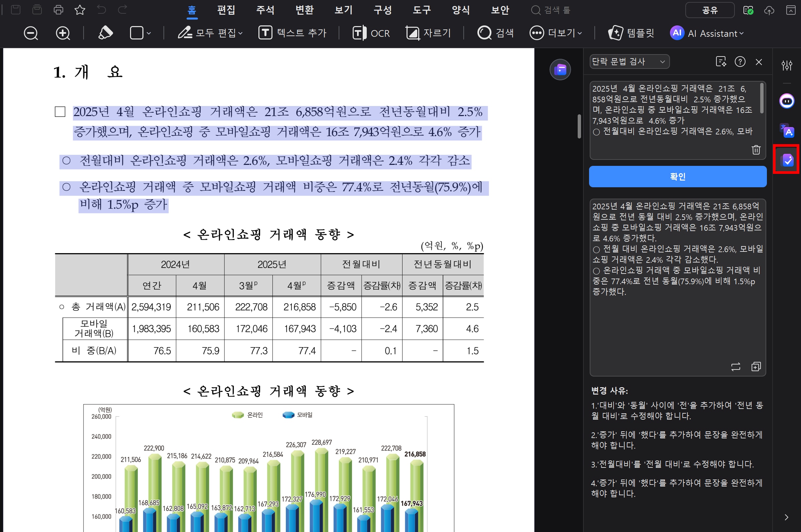Switch to the 홈 tab
The height and width of the screenshot is (532, 801).
(x=192, y=10)
